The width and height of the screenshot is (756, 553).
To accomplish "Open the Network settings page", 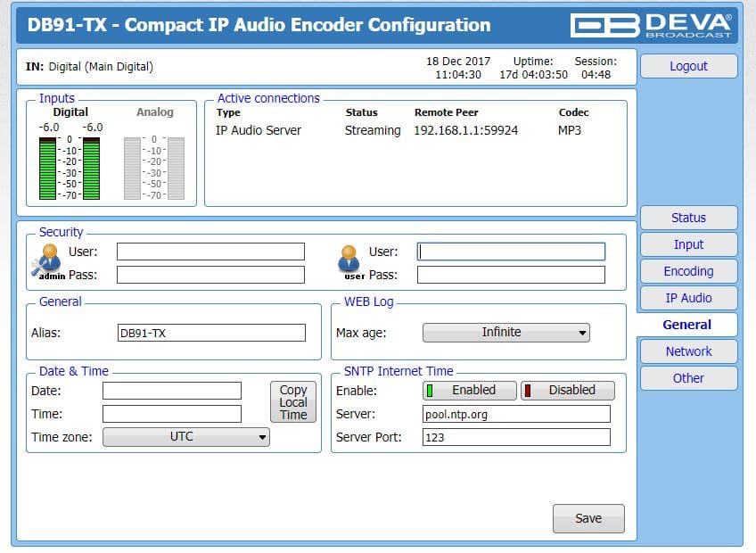I will 688,351.
